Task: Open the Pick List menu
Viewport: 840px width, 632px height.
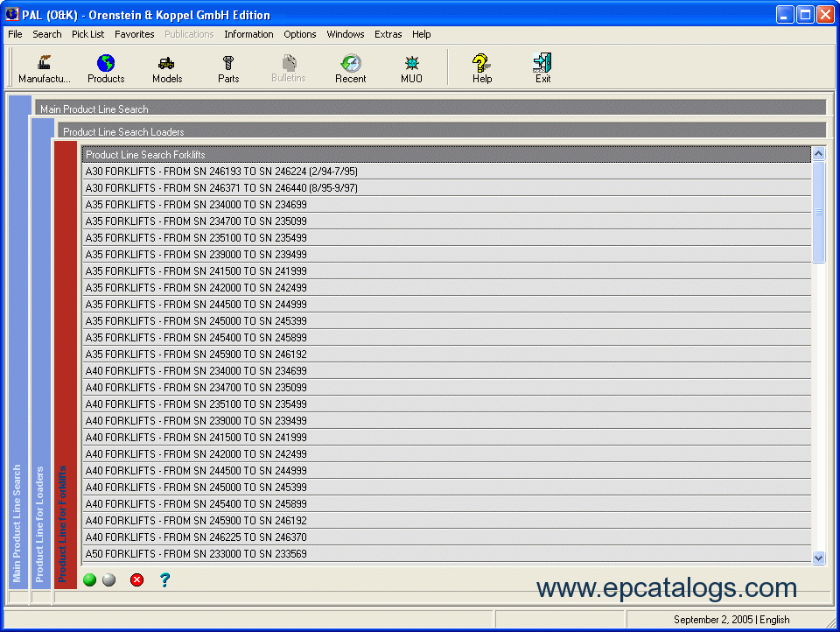Action: coord(87,34)
